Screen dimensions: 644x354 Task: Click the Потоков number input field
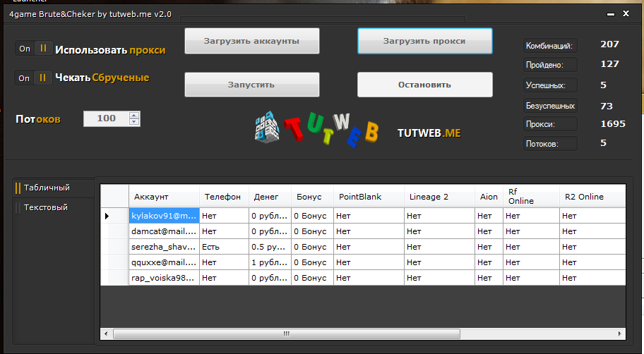pyautogui.click(x=106, y=118)
